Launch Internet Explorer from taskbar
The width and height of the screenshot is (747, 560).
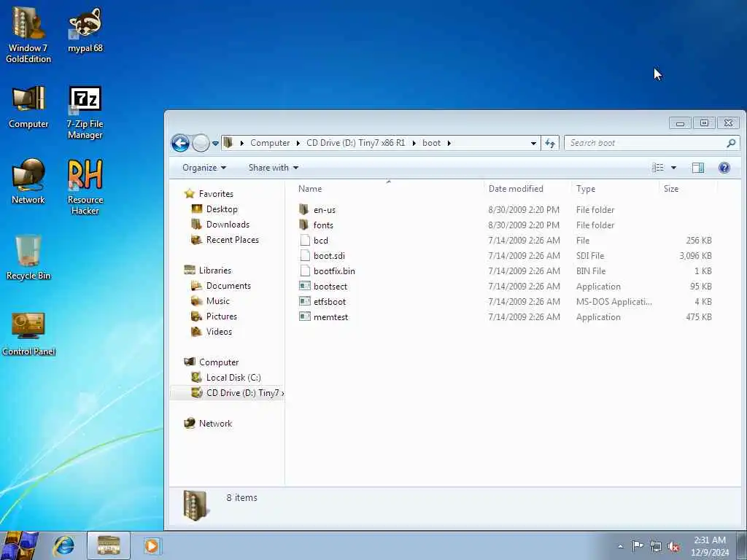63,545
